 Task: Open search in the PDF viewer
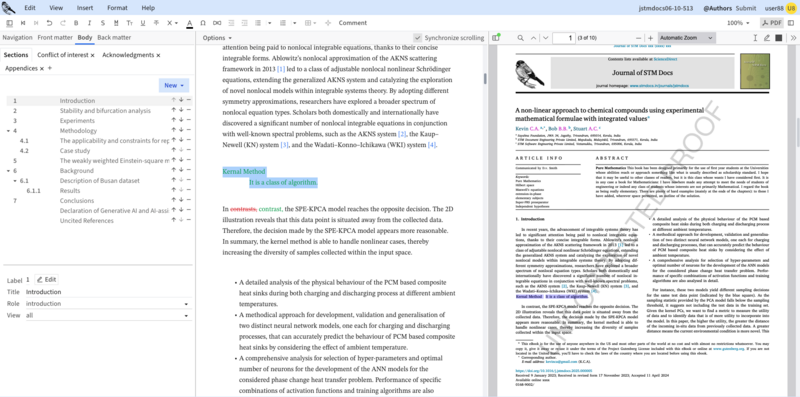[520, 38]
